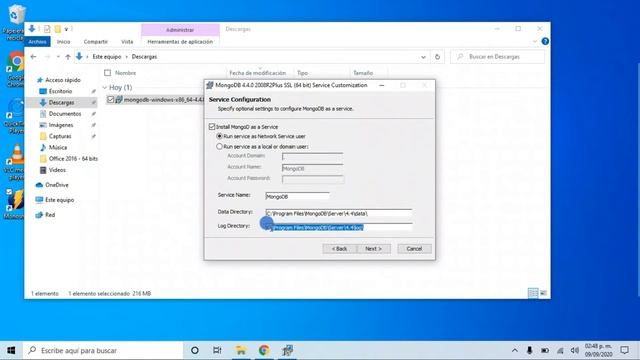This screenshot has width=640, height=360.
Task: Toggle Install MongoD as a Service checkbox
Action: coord(212,127)
